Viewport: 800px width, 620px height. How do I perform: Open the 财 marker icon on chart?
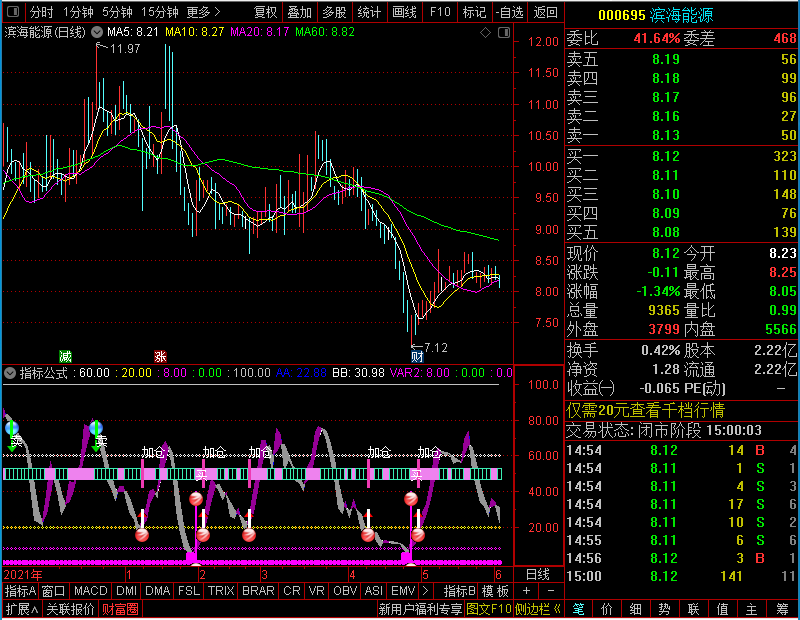(417, 356)
